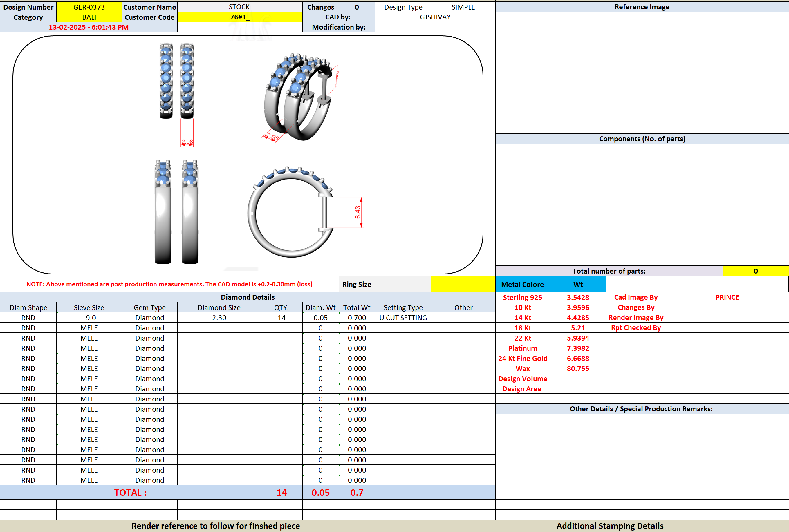Select the Sieve Size column header
This screenshot has height=532, width=789.
tap(89, 307)
